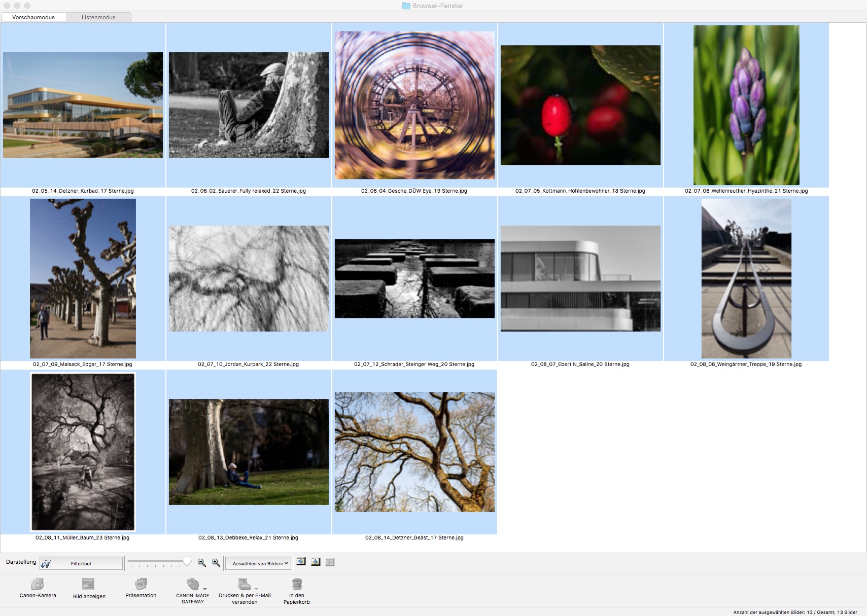Open Drucken & per E-Mail versenden menu
867x616 pixels.
point(245,585)
